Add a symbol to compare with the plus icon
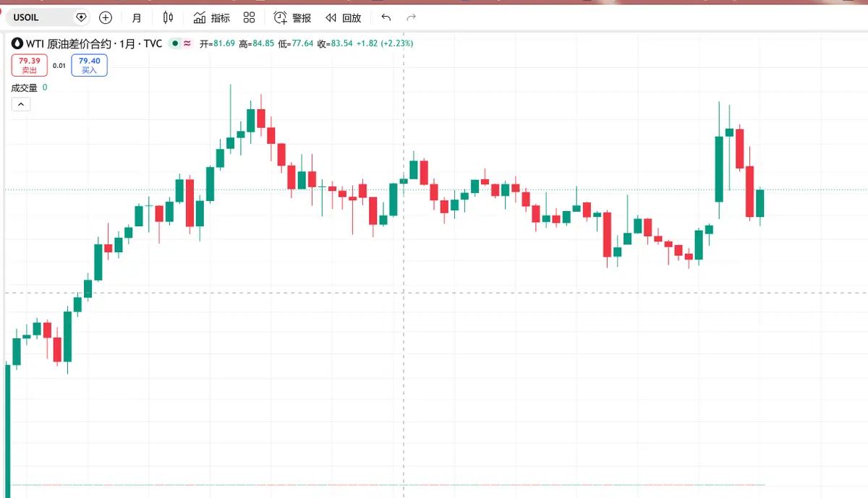The height and width of the screenshot is (498, 868). 106,17
